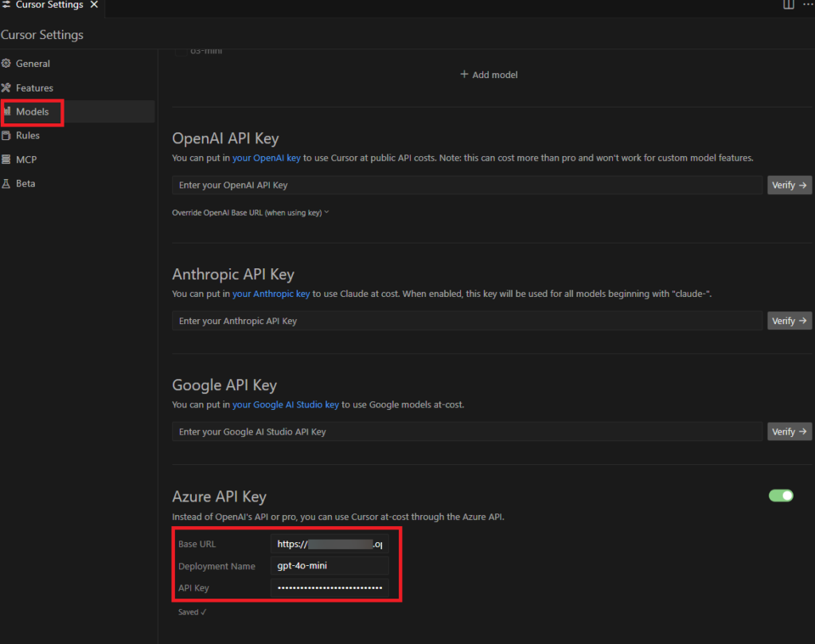Click the 'Anthropic API Key' heading

coord(233,275)
